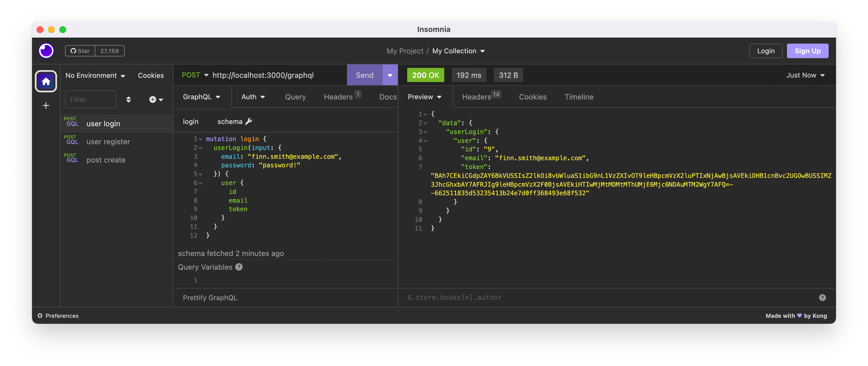The width and height of the screenshot is (868, 366).
Task: Click the token value in the response
Action: tap(631, 184)
